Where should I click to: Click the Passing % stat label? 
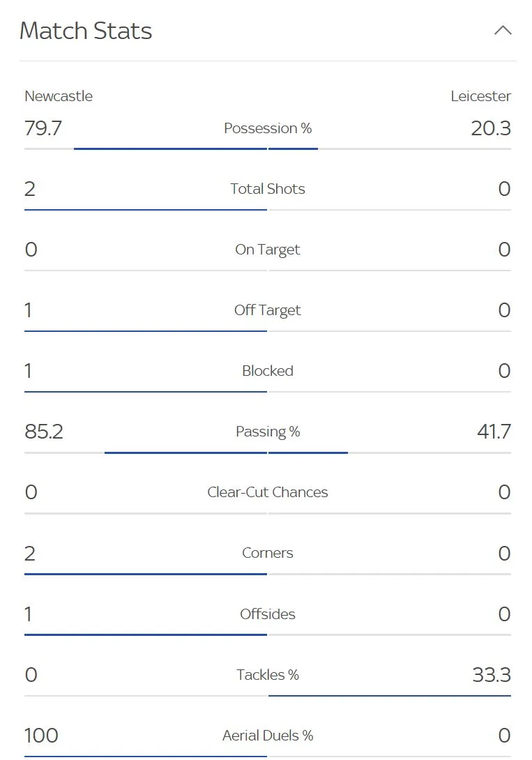268,432
